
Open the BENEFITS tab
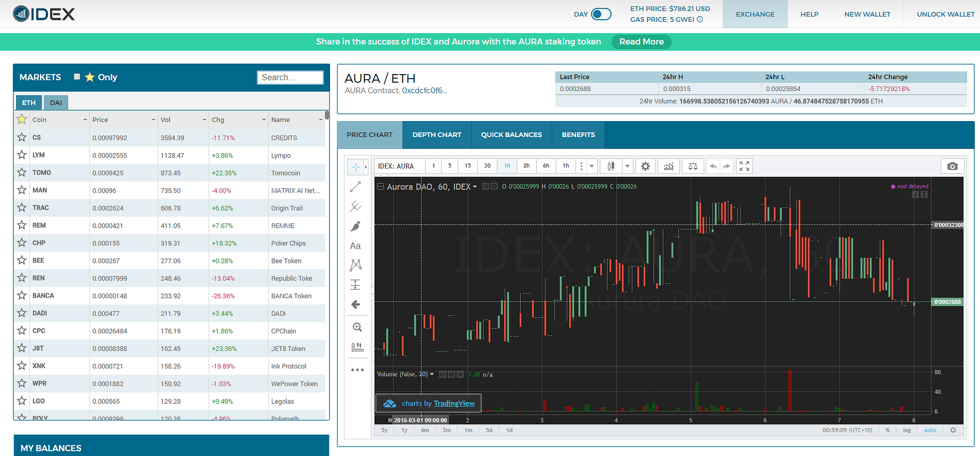[x=579, y=135]
